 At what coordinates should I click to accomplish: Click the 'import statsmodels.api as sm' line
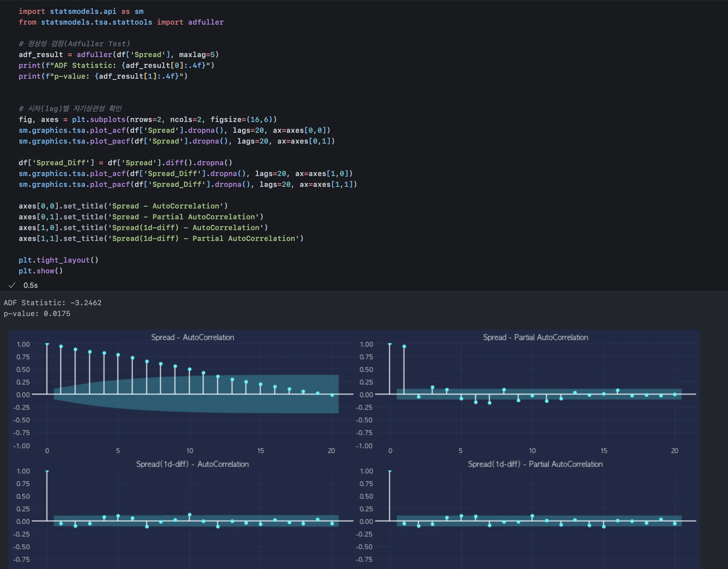[81, 11]
